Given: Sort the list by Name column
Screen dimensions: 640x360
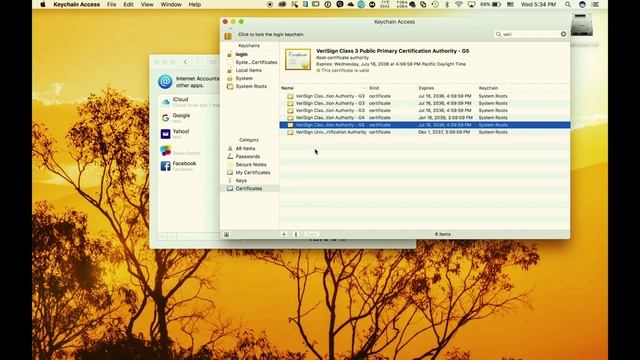Looking at the screenshot, I should [323, 88].
